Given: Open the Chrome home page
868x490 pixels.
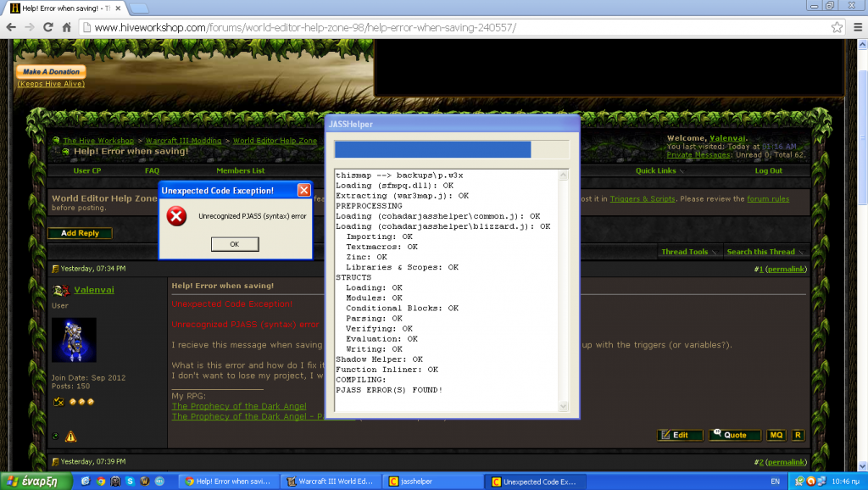Looking at the screenshot, I should 66,27.
